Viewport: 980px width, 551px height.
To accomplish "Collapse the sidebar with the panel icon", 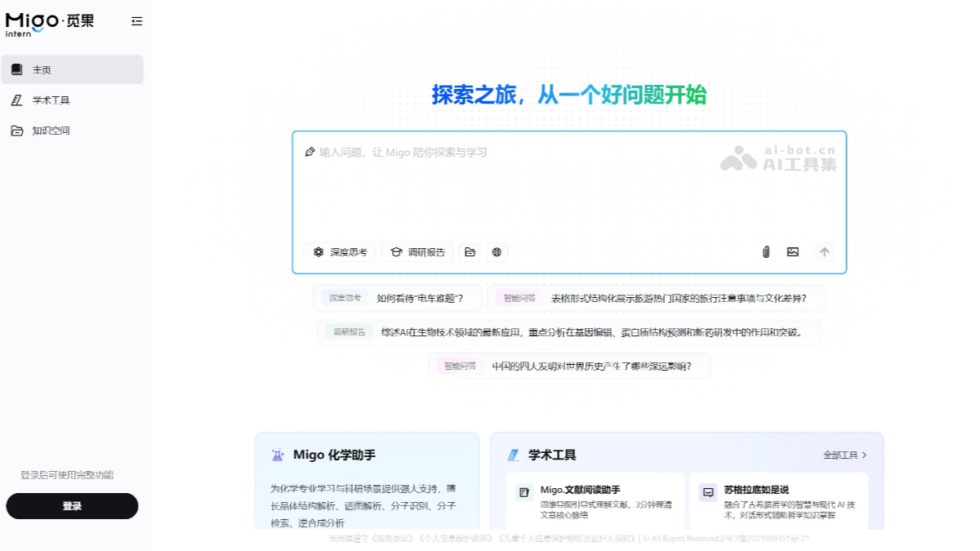I will (x=136, y=22).
